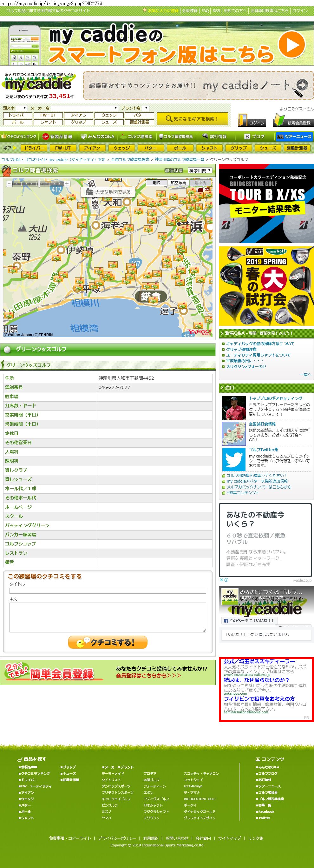The width and height of the screenshot is (314, 868).
Task: Select FW・UT in the search filter grid
Action: 48,115
